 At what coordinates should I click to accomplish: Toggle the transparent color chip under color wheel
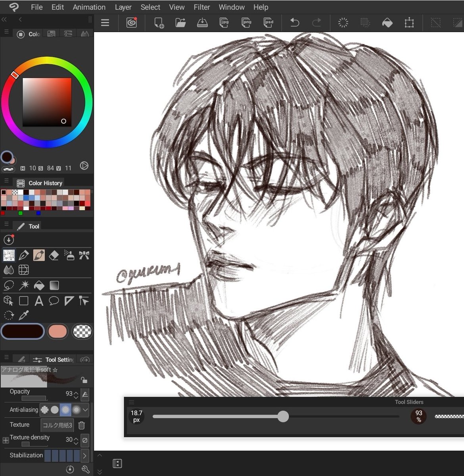[8, 169]
